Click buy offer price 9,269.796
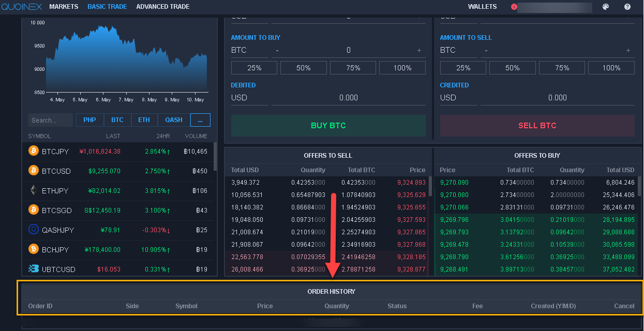This screenshot has width=644, height=331. pyautogui.click(x=454, y=220)
